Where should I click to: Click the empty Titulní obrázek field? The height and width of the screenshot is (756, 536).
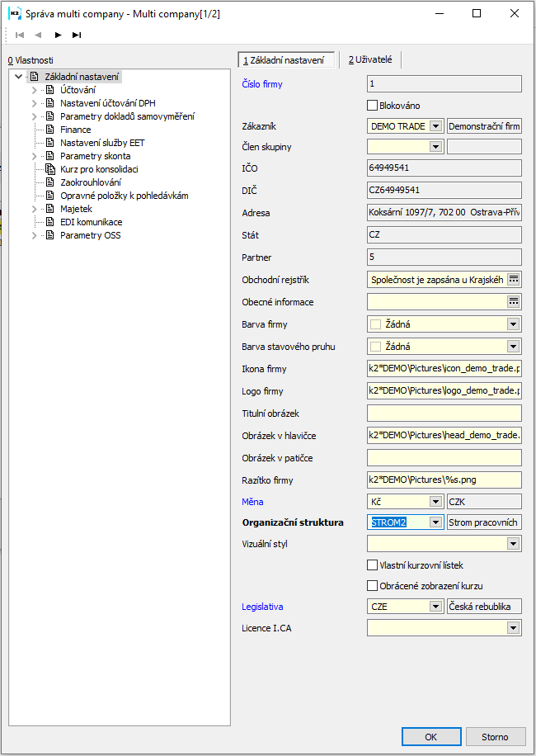[x=444, y=413]
